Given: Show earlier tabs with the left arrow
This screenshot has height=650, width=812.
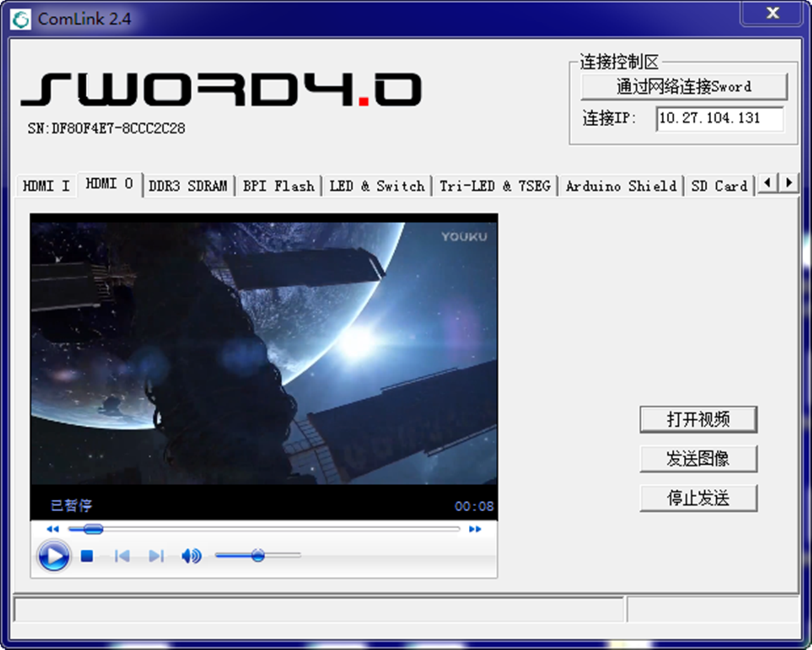Looking at the screenshot, I should [x=768, y=183].
